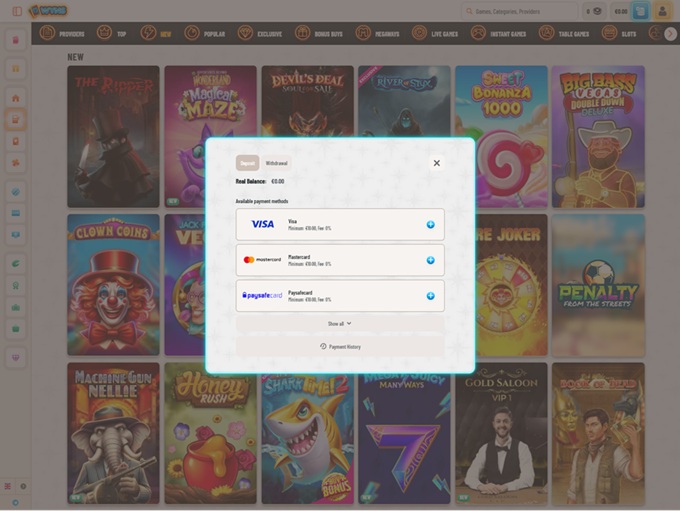Screen dimensions: 680x511
Task: Switch to the Withdrawal tab
Action: pyautogui.click(x=276, y=163)
